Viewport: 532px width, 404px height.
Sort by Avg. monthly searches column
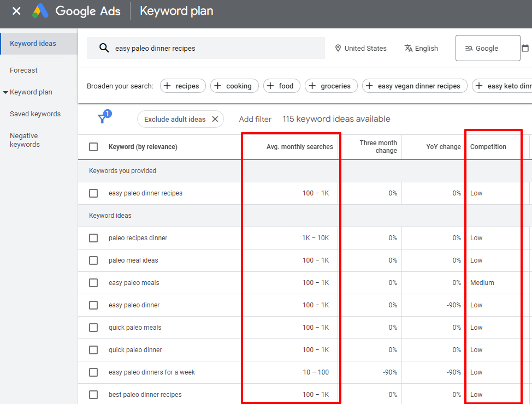coord(299,147)
